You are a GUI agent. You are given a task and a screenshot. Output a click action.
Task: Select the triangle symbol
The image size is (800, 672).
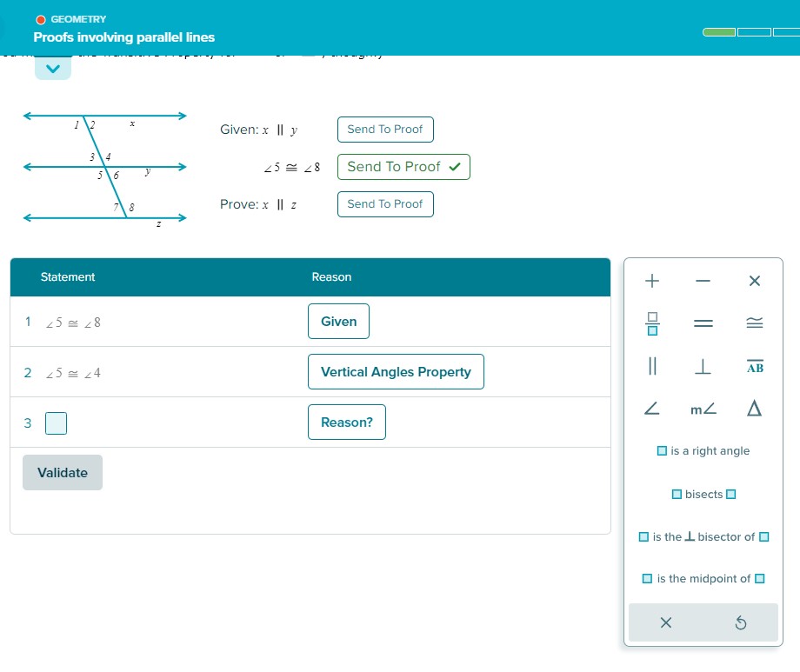[754, 409]
